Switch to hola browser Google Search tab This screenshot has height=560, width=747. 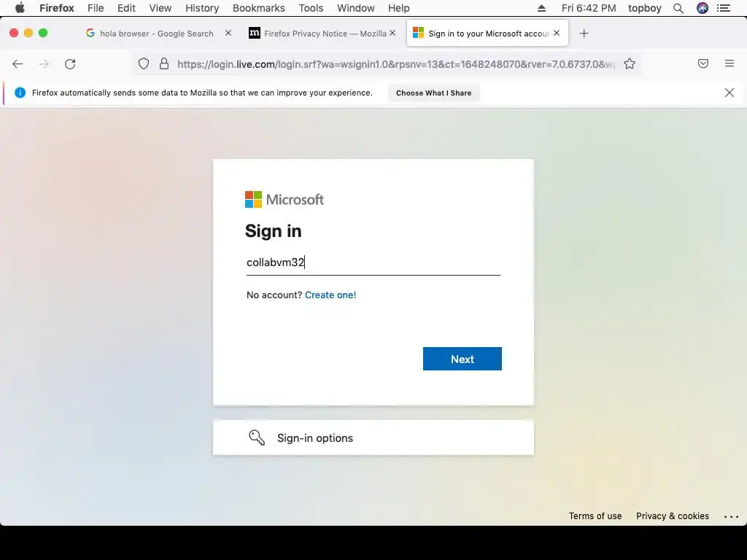157,34
